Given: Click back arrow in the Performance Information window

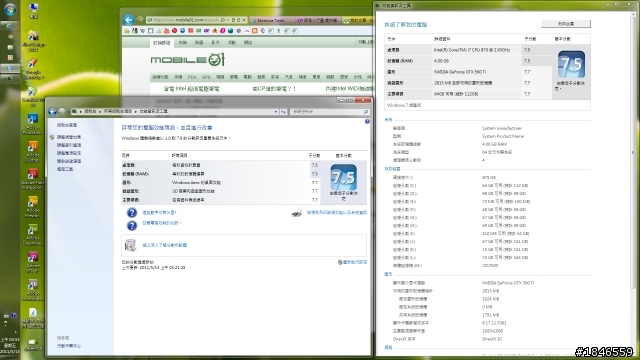Looking at the screenshot, I should (52, 111).
